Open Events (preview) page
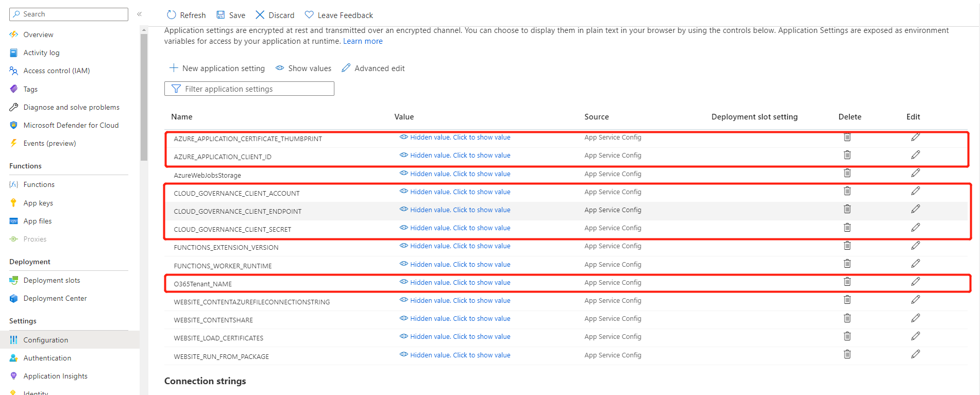 click(x=49, y=143)
